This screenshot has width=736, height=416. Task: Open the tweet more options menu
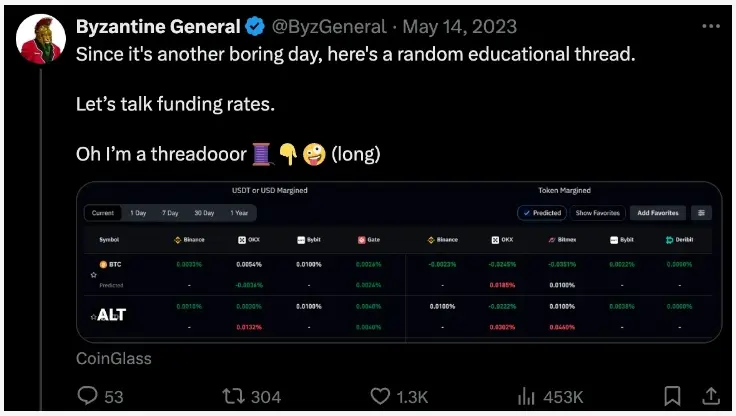(x=709, y=26)
